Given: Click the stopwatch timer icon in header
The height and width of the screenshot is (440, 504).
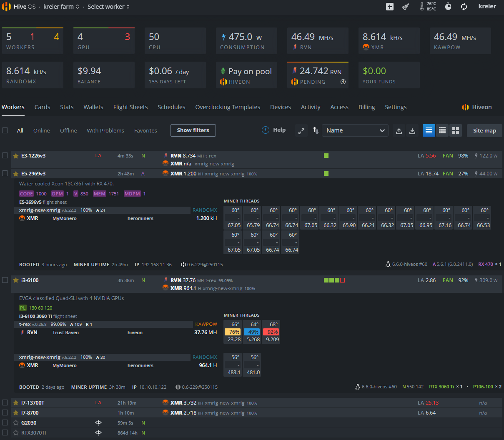Looking at the screenshot, I should point(448,7).
